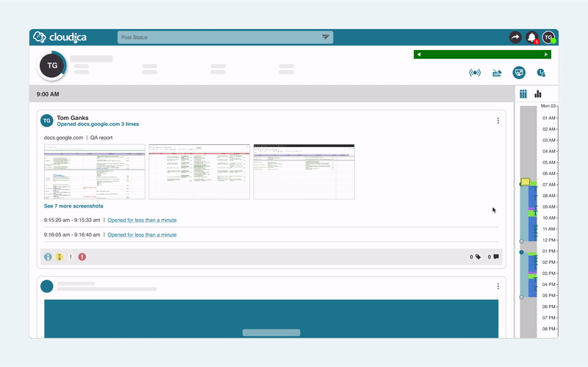Screen dimensions: 588x367
Task: Click the yellow note marker on the timeline
Action: point(526,182)
